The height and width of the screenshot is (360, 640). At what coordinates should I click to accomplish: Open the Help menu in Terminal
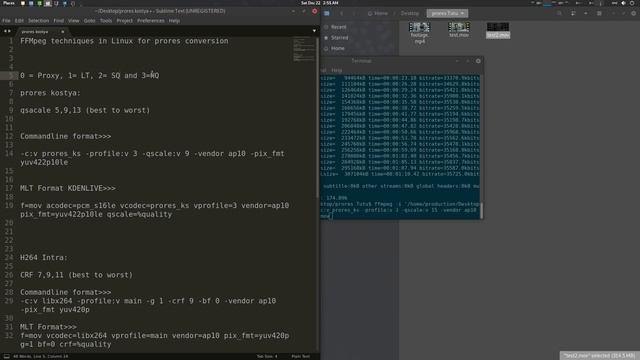pos(337,70)
